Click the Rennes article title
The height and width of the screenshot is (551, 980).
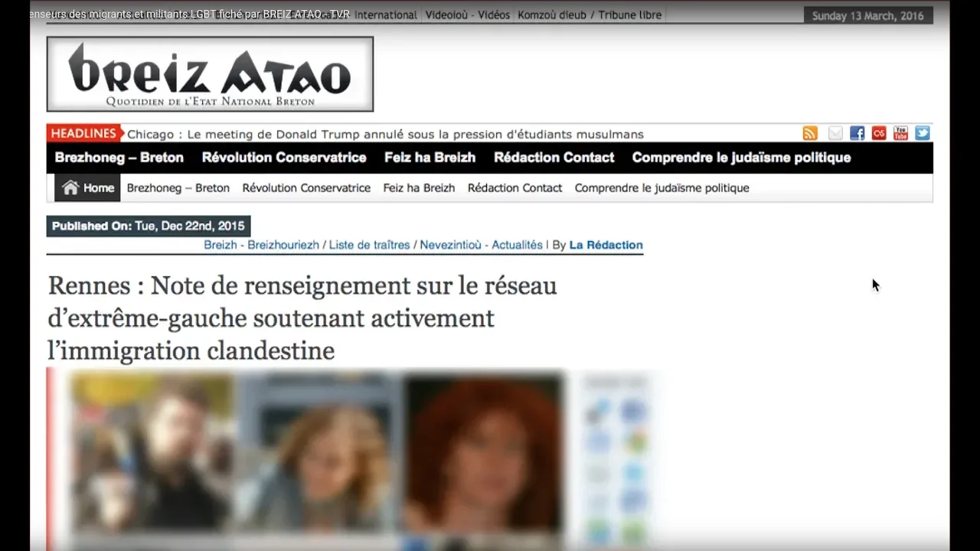click(302, 318)
